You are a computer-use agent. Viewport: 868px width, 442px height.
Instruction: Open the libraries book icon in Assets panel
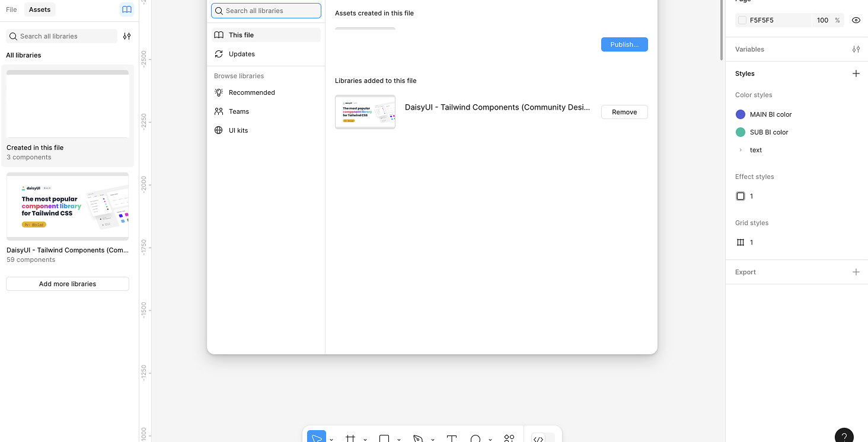(x=126, y=9)
